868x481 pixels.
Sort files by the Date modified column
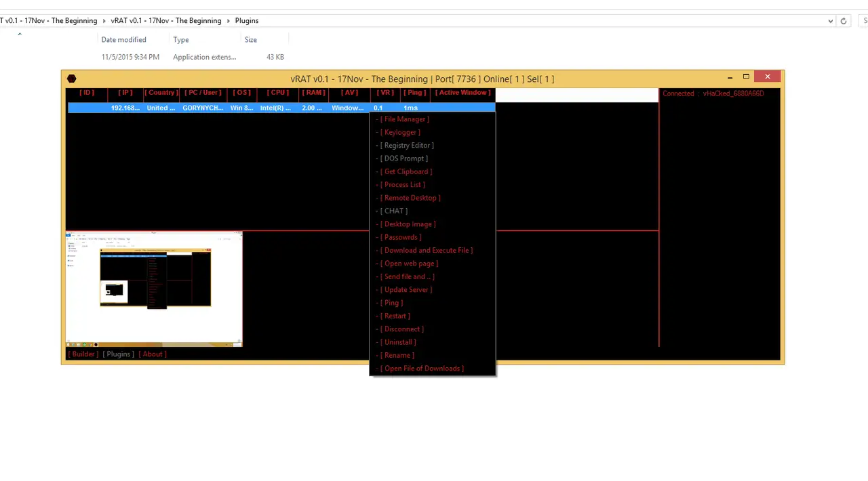[123, 40]
